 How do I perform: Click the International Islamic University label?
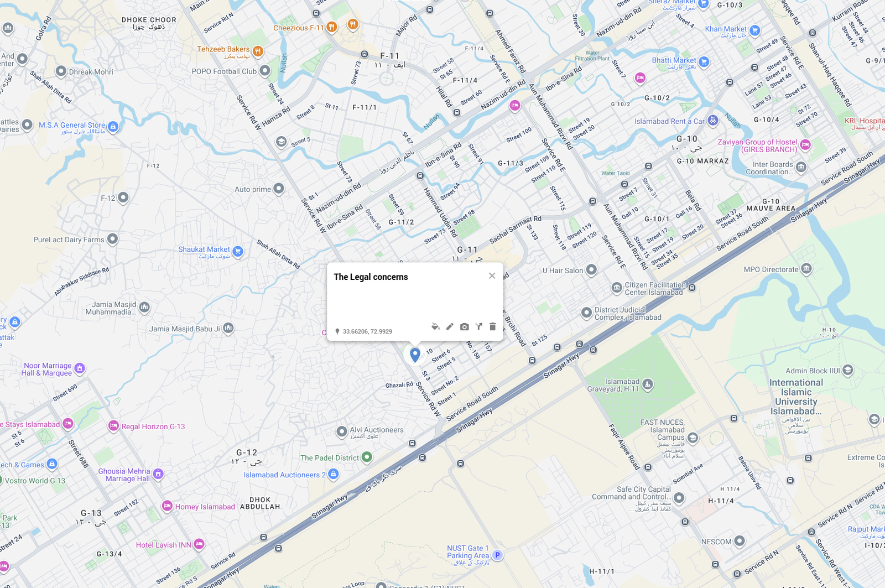[796, 397]
